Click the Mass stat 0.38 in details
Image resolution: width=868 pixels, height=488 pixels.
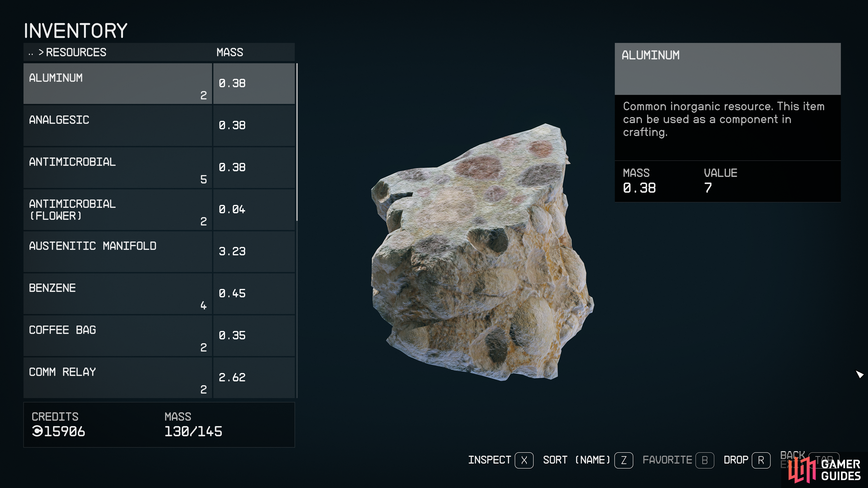pyautogui.click(x=639, y=188)
